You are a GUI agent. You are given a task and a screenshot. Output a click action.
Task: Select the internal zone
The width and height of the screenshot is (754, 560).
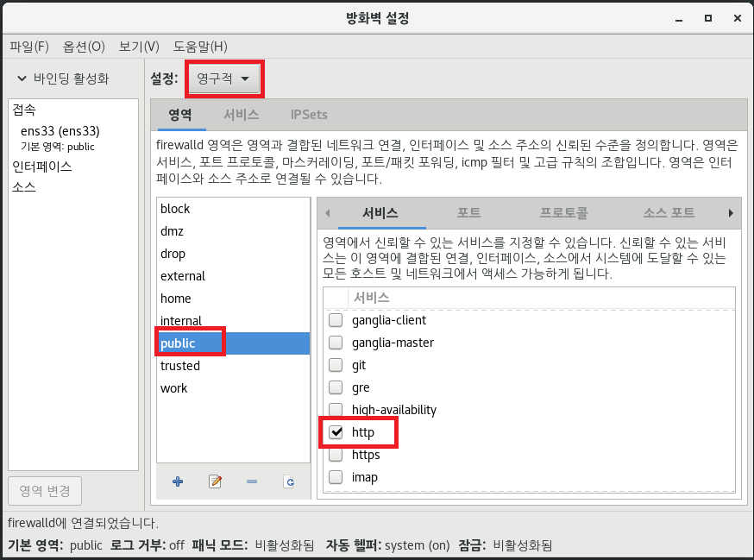(233, 321)
